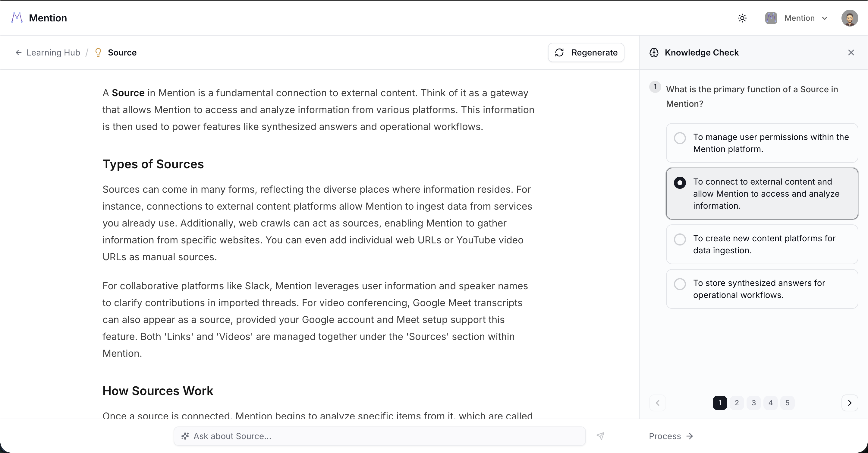Toggle the light/dark theme sun icon
The width and height of the screenshot is (868, 453).
click(x=742, y=18)
